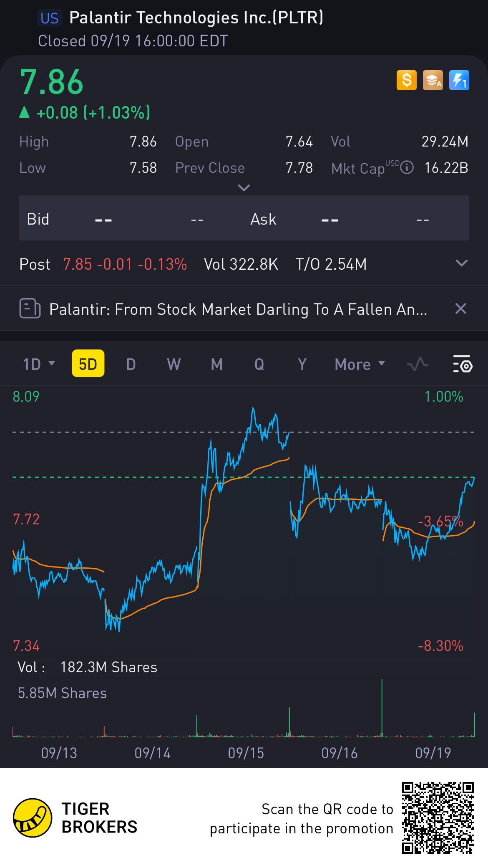The width and height of the screenshot is (488, 868).
Task: Tap the orange dollar sign badge icon
Action: click(x=406, y=80)
